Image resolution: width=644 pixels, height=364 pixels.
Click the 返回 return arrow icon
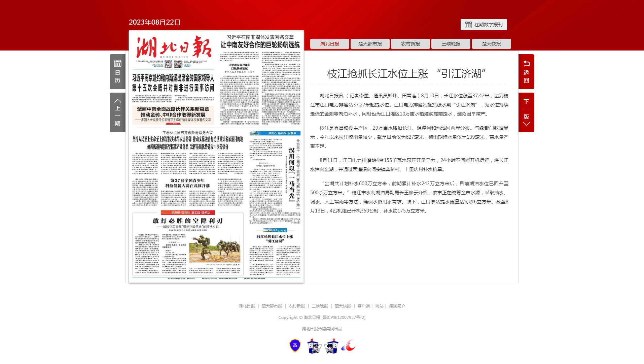tap(526, 71)
